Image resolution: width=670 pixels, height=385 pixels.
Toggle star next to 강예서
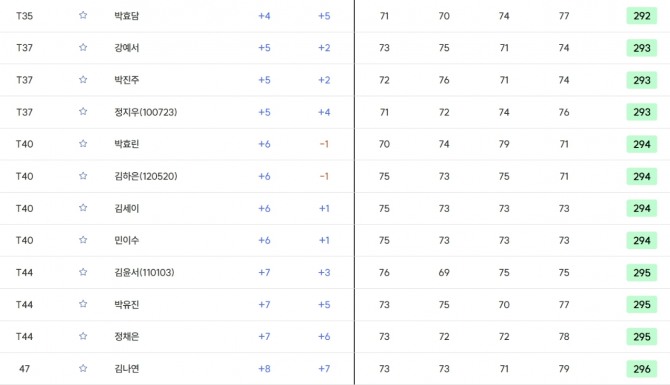point(83,47)
